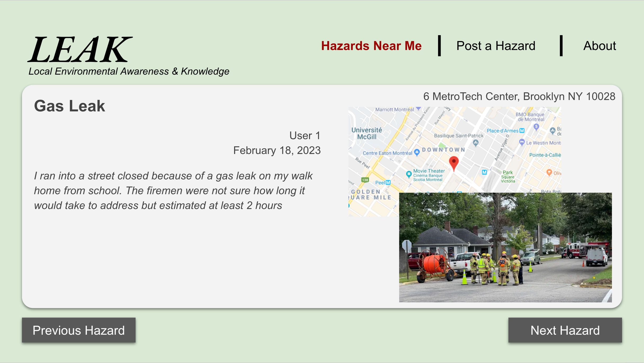644x363 pixels.
Task: Go to Post a Hazard page
Action: pos(496,46)
